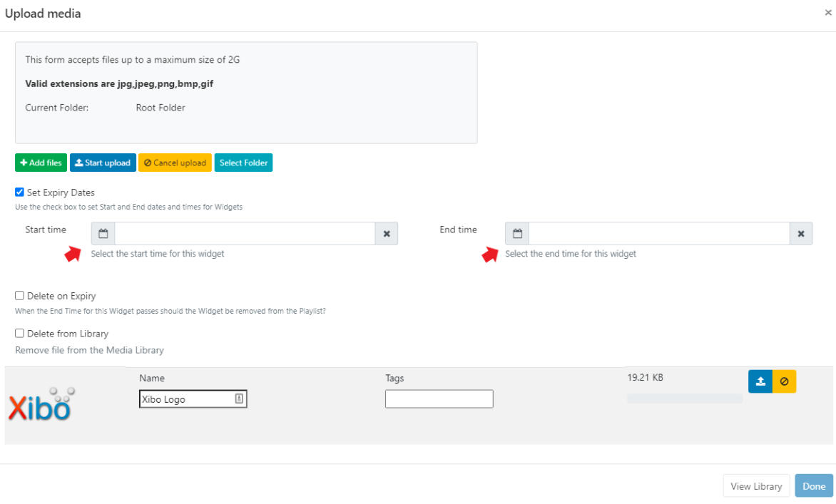
Task: Open View Library
Action: (x=756, y=486)
